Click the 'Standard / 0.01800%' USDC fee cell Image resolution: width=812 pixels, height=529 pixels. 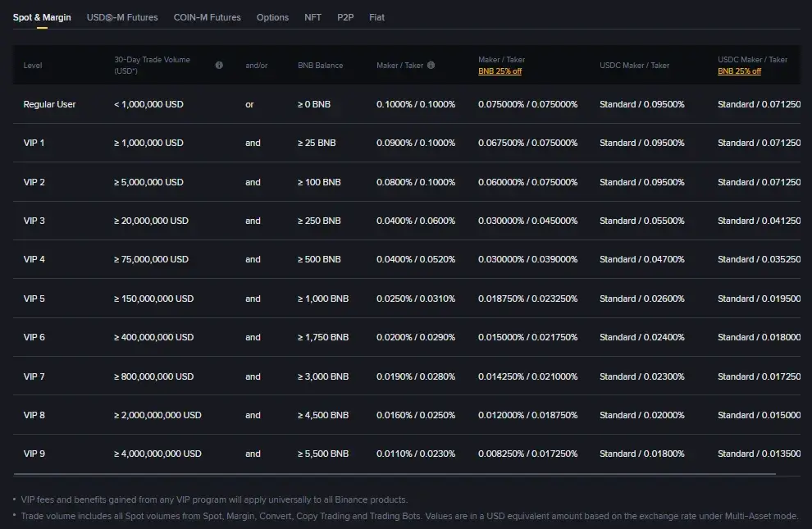[x=642, y=454]
